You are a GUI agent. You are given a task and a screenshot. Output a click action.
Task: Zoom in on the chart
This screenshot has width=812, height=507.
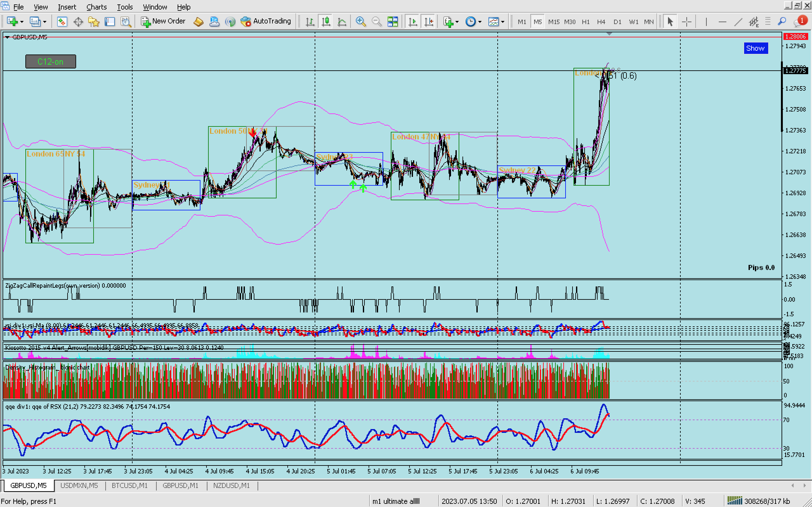point(360,22)
